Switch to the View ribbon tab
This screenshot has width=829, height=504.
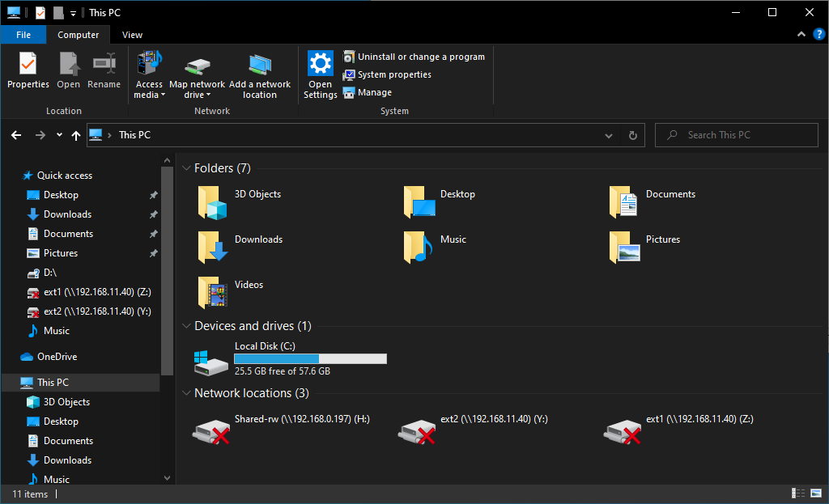(132, 35)
